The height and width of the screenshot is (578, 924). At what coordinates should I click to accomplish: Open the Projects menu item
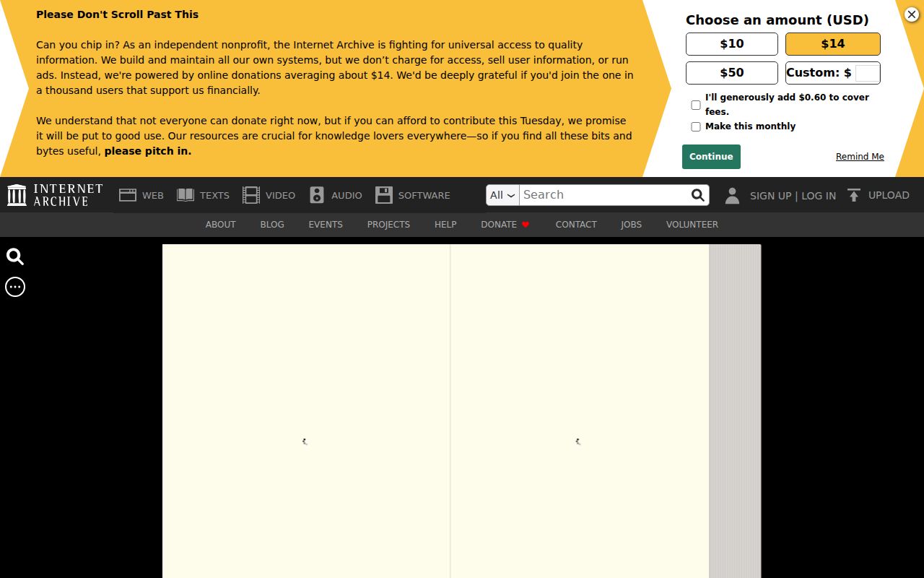[388, 225]
